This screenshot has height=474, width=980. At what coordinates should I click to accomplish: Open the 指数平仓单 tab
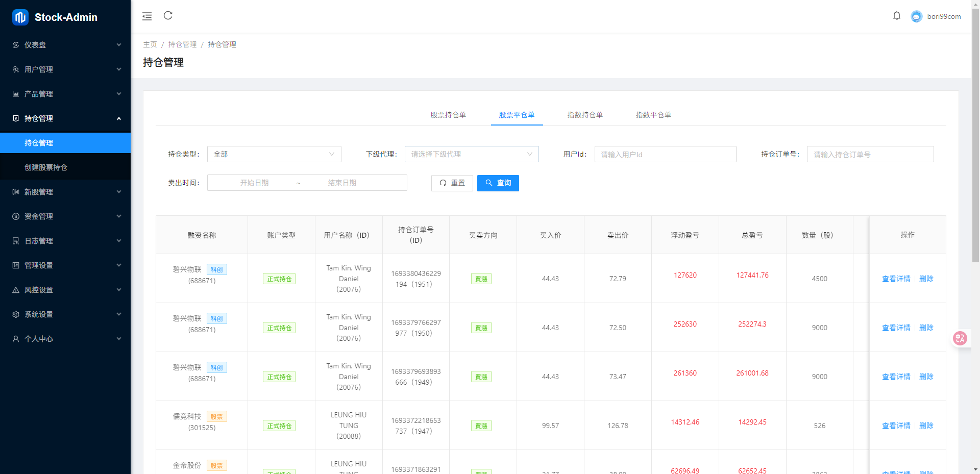pyautogui.click(x=653, y=115)
